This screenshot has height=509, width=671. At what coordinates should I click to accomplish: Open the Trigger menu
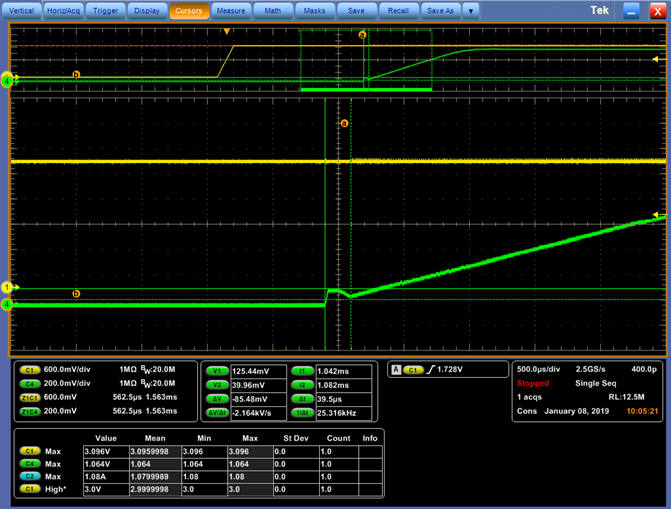point(105,11)
